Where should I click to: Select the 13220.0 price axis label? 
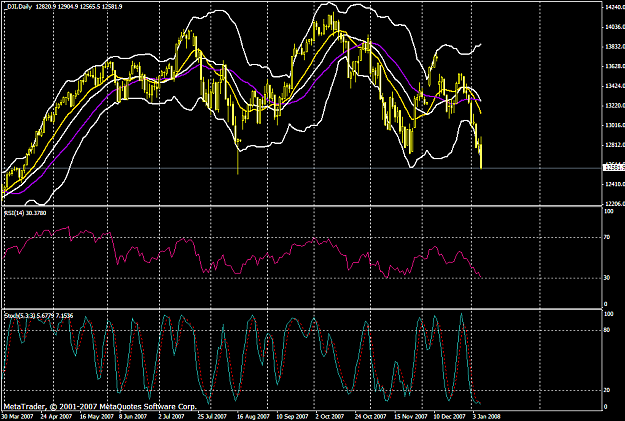point(615,106)
